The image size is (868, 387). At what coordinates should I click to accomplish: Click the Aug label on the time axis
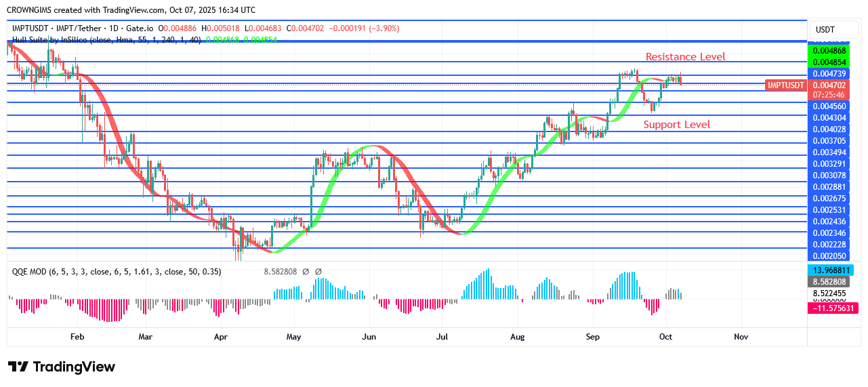[x=517, y=336]
